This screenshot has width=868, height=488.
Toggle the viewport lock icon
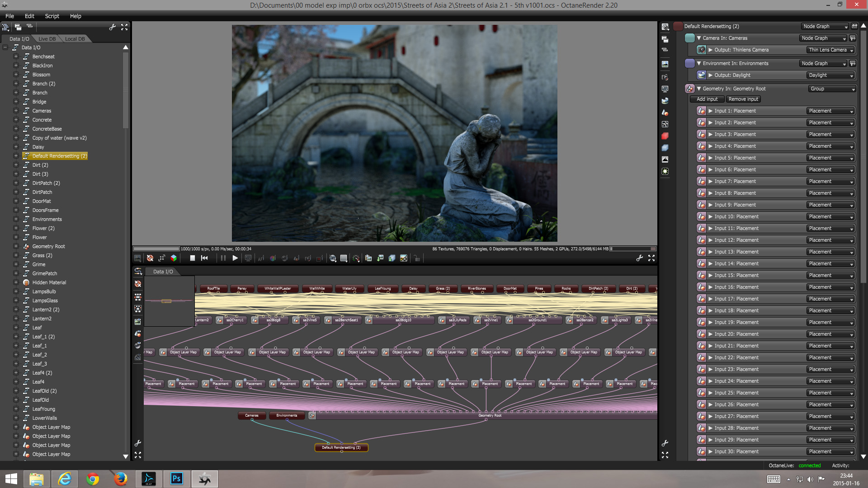(x=417, y=258)
